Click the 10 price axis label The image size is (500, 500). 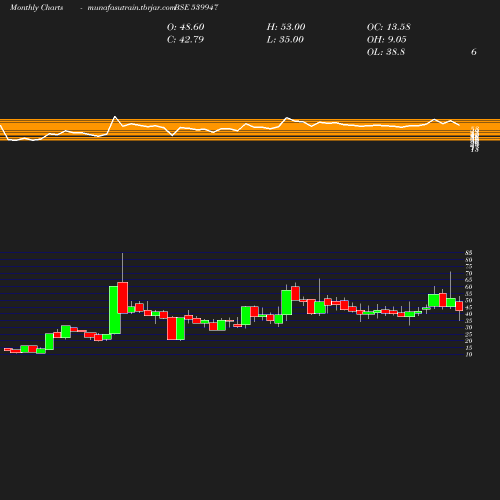[469, 354]
